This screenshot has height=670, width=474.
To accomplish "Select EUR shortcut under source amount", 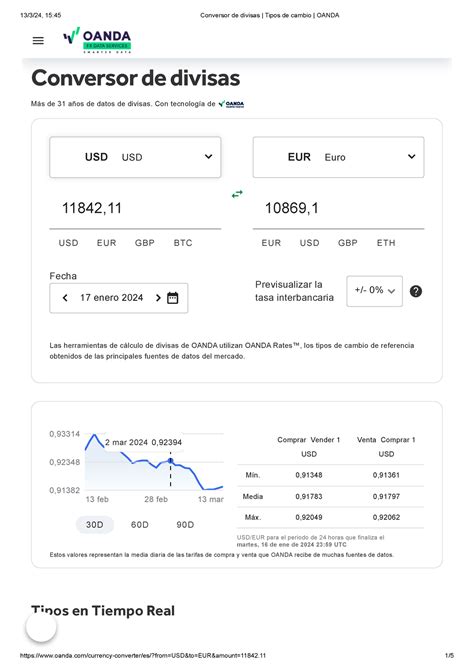I will 106,243.
